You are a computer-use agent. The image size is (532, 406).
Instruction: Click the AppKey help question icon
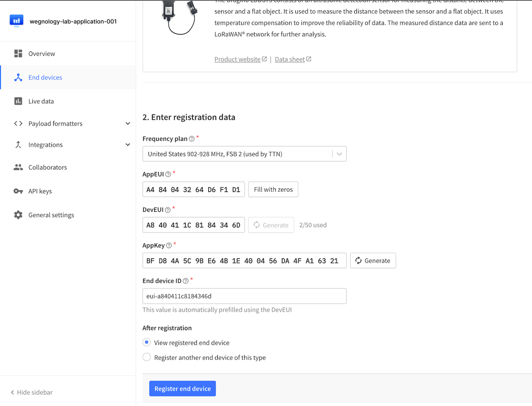169,246
